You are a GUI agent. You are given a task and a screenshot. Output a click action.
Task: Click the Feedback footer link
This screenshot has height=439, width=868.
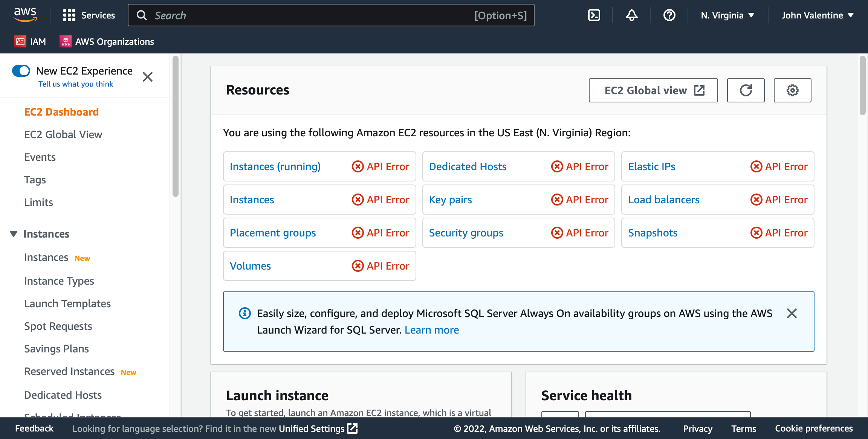34,428
